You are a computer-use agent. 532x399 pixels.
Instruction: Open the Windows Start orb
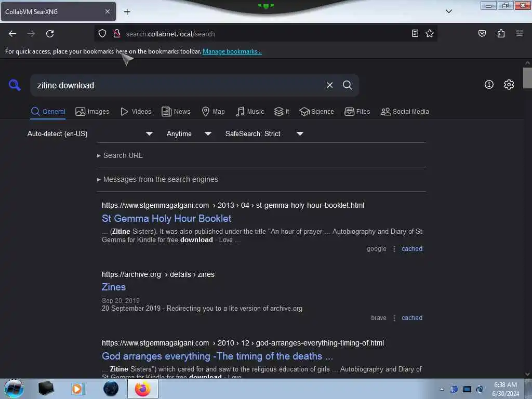pos(14,389)
